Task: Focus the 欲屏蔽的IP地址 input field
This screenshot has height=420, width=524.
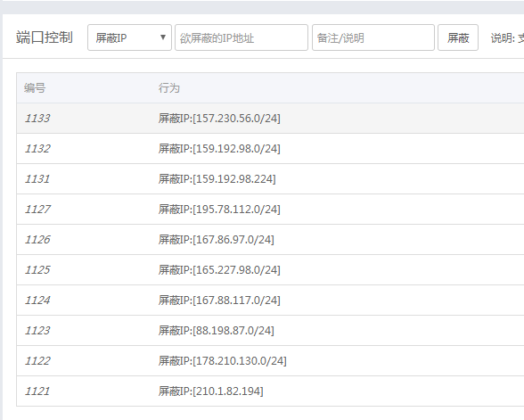Action: point(242,37)
